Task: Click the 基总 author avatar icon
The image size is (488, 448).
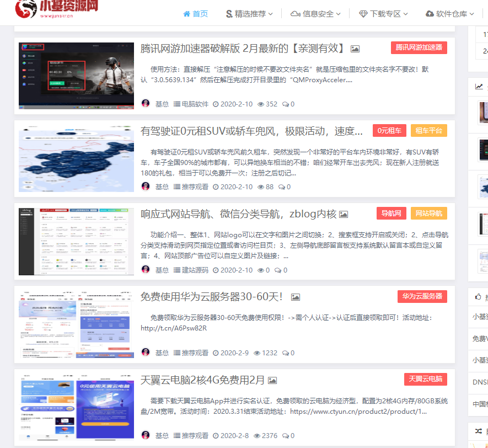Action: (145, 103)
